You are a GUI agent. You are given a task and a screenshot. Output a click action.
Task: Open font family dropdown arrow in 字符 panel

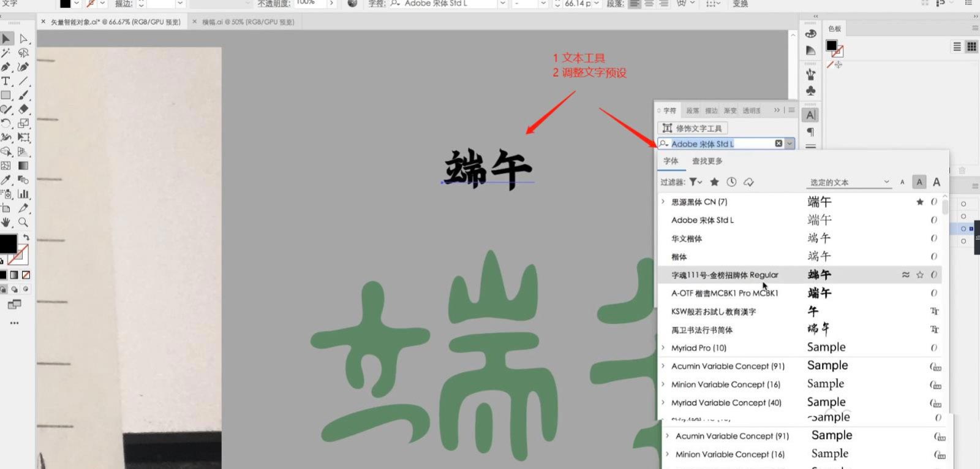point(790,143)
